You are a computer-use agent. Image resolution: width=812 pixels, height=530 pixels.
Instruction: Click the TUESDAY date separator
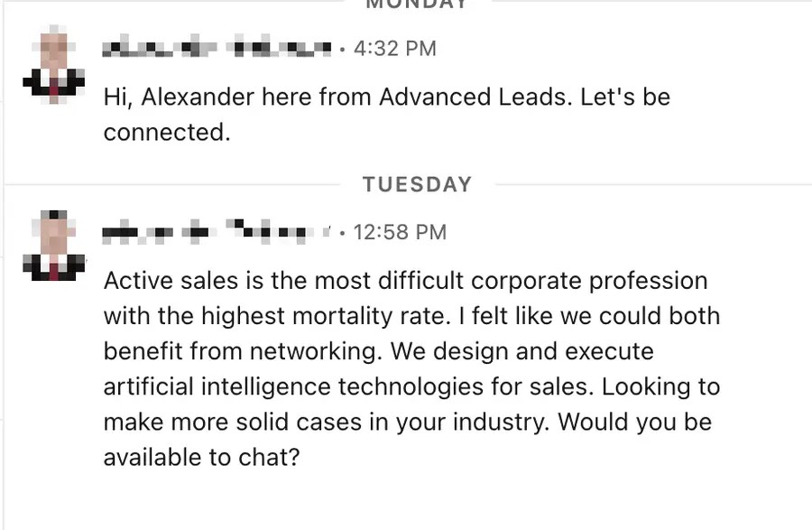point(416,184)
